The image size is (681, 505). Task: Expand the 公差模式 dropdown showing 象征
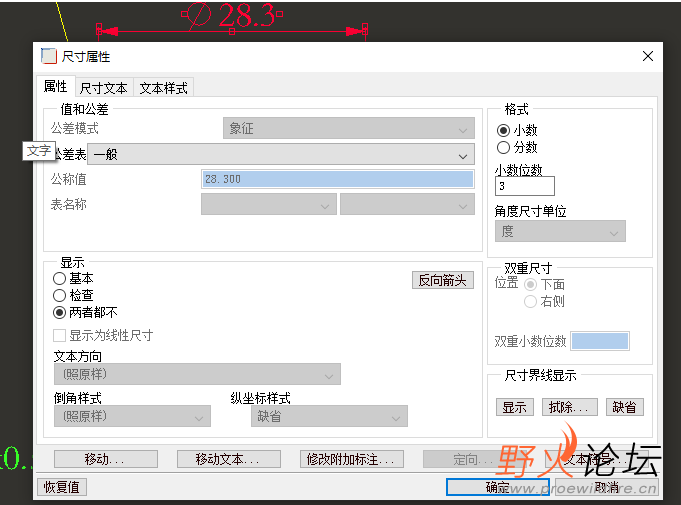(349, 129)
